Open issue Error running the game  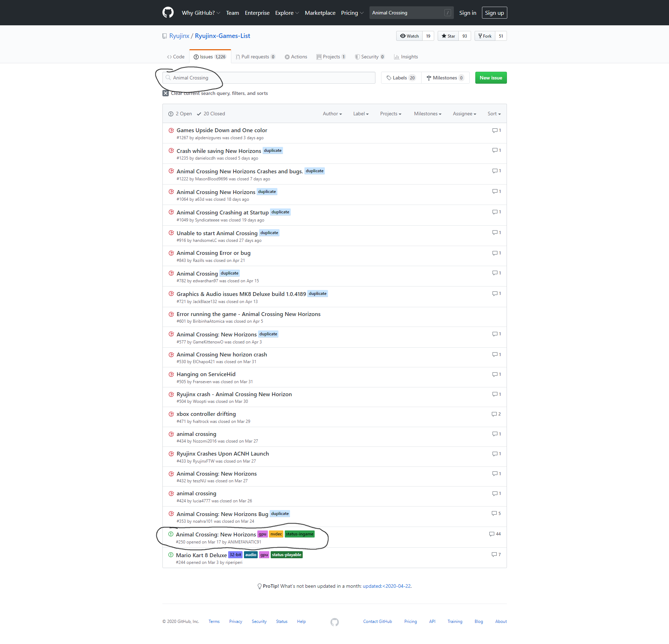coord(249,314)
